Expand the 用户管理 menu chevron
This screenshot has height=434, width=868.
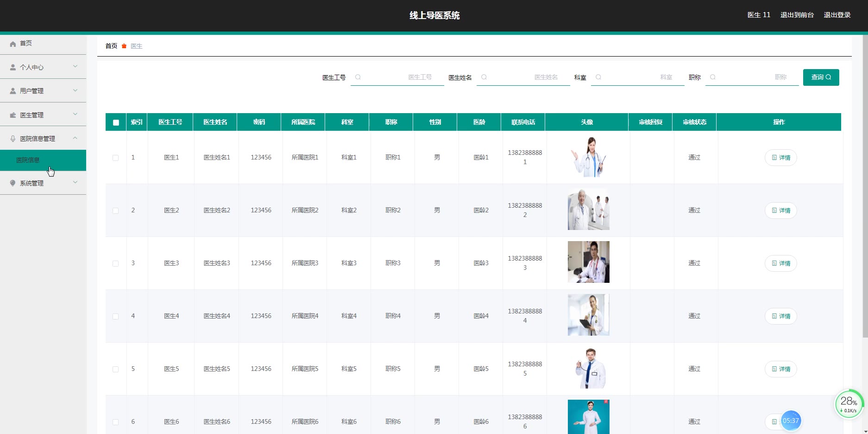tap(75, 90)
